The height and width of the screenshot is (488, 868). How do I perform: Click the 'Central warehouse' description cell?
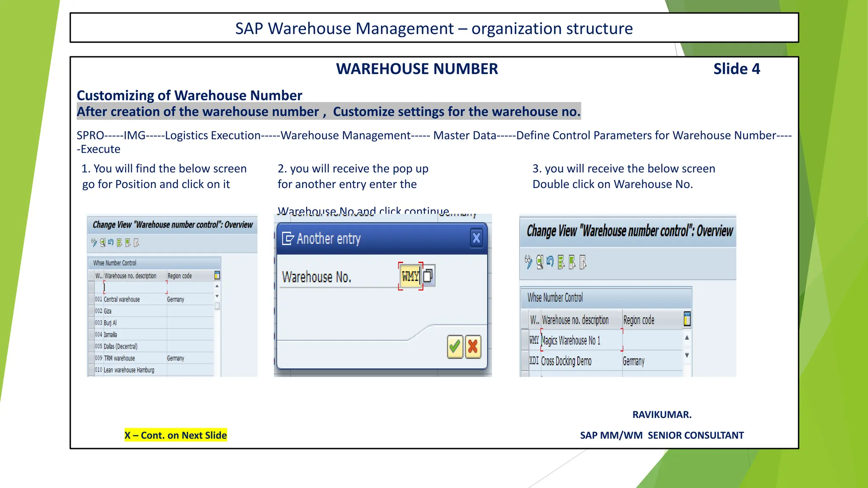pos(135,299)
